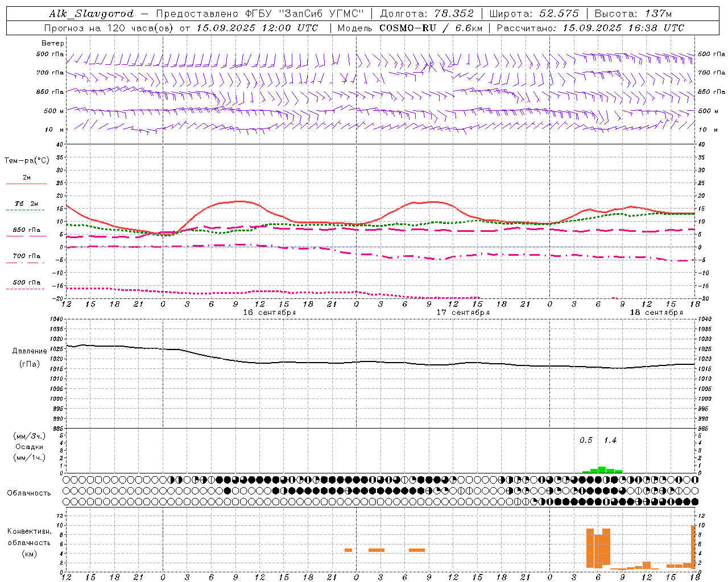728x582 pixels.
Task: Click the '1.4' precipitation amount value
Action: [610, 440]
